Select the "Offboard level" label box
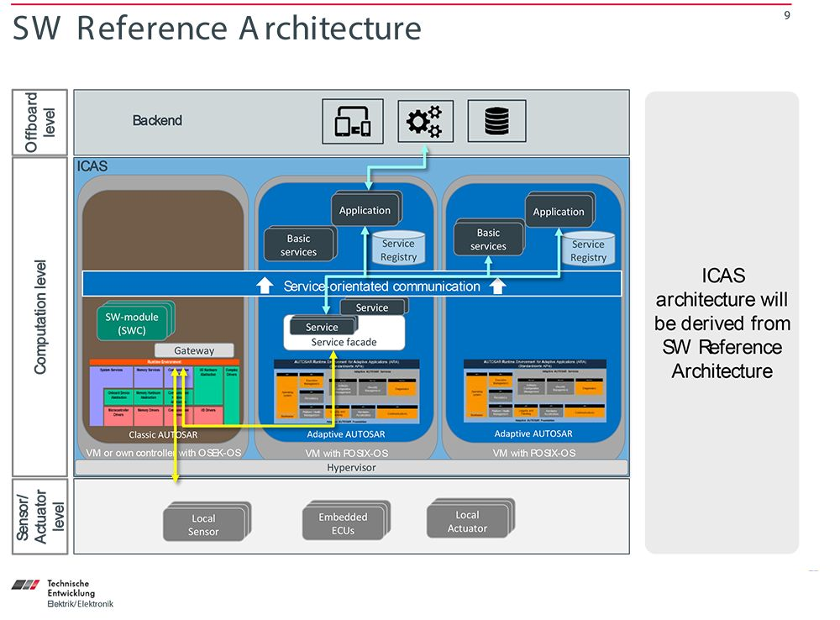Image resolution: width=840 pixels, height=620 pixels. click(39, 123)
